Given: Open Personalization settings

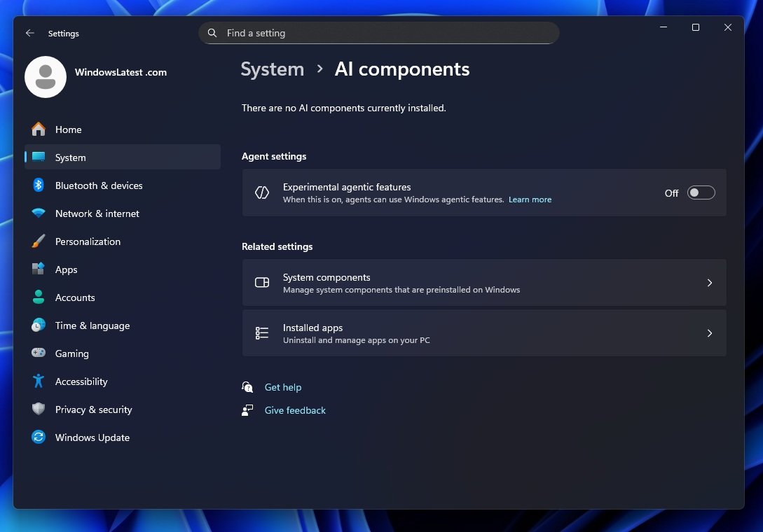Looking at the screenshot, I should click(88, 241).
